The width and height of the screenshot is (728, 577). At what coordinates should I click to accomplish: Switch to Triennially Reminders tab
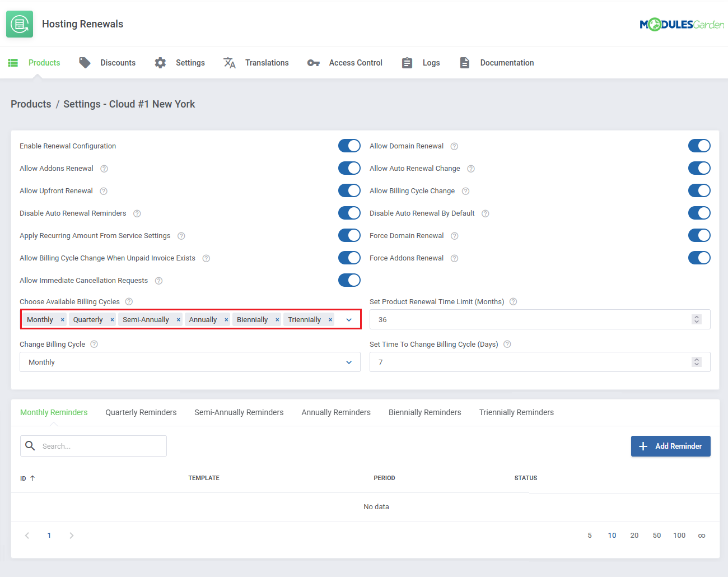click(x=516, y=412)
